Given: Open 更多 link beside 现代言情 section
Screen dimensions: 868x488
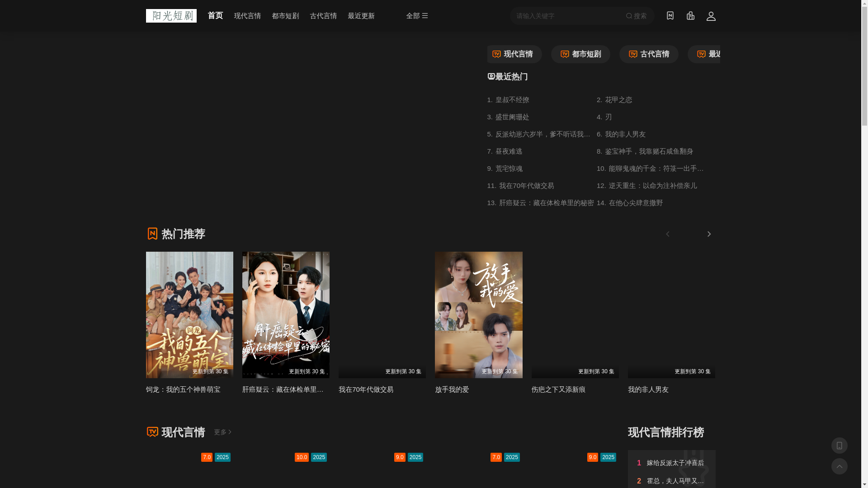Looking at the screenshot, I should [223, 432].
